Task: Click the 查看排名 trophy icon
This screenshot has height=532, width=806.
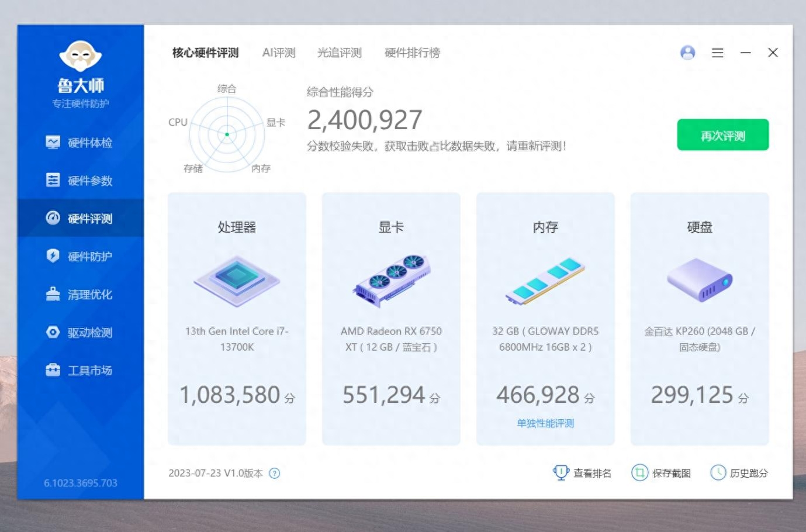Action: (x=561, y=472)
